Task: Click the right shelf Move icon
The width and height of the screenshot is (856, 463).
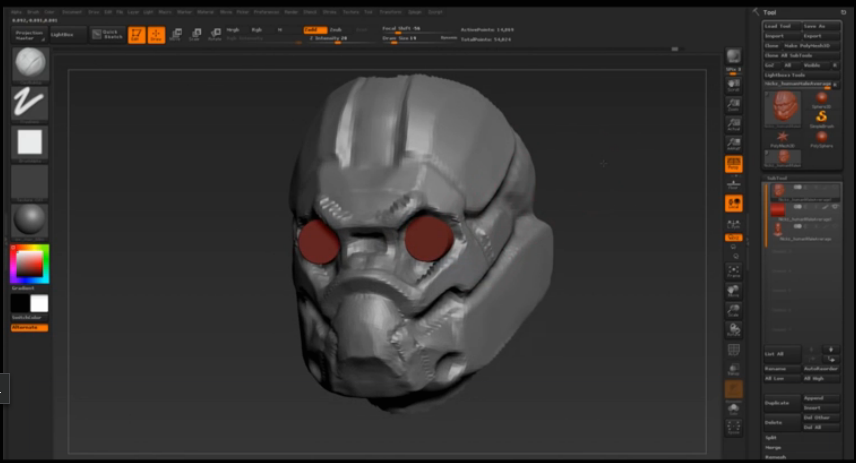Action: (x=733, y=290)
